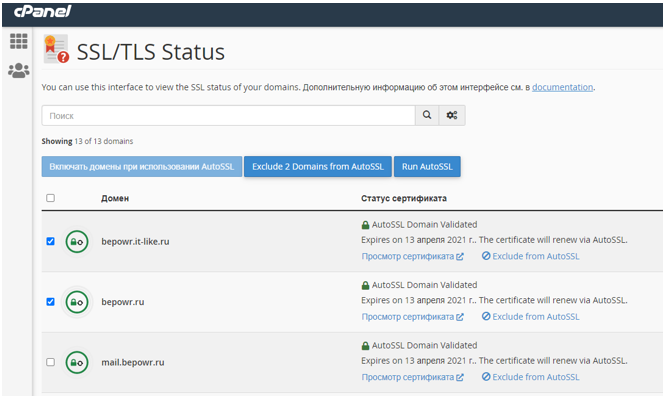Uncheck the bepowr.ru checkbox
667x399 pixels.
51,302
